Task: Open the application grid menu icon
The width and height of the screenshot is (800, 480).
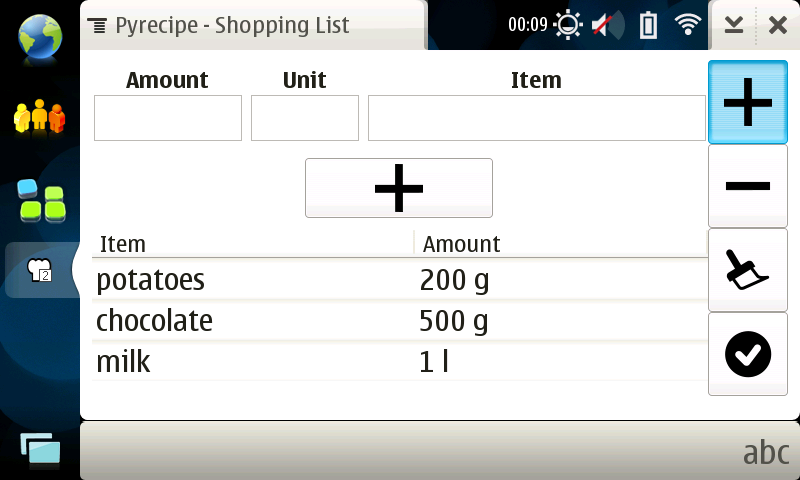Action: click(x=40, y=201)
